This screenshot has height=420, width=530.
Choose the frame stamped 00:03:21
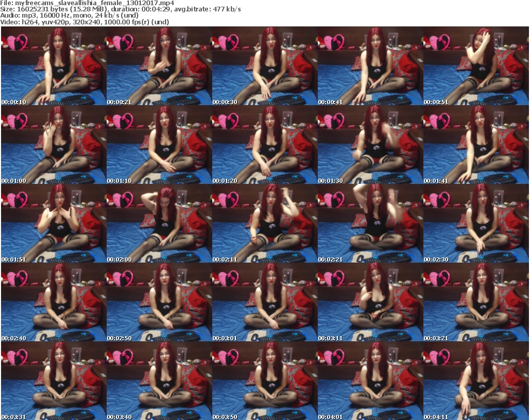click(476, 302)
